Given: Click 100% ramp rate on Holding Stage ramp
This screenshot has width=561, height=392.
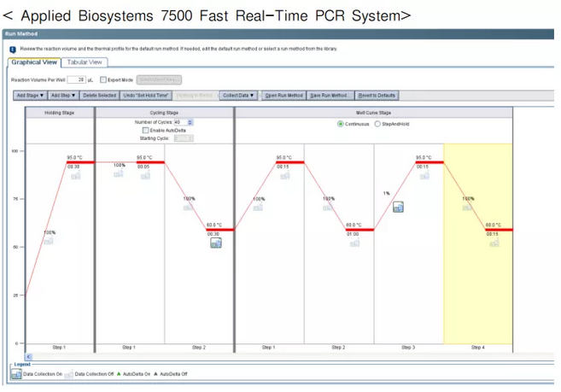Looking at the screenshot, I should (50, 232).
